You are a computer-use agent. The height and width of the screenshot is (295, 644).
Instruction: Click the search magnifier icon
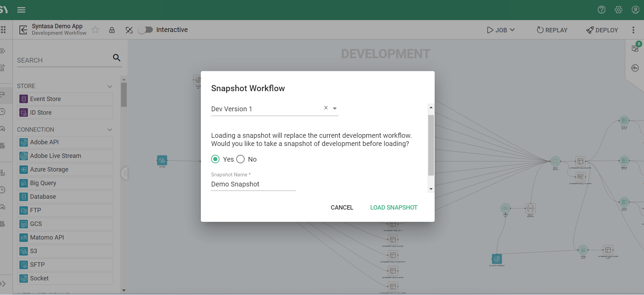117,58
